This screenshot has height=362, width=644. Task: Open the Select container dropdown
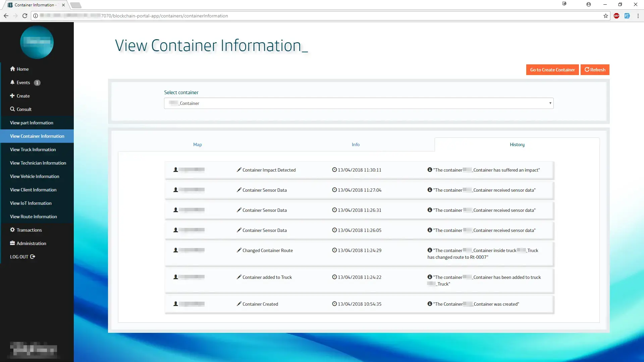point(359,103)
